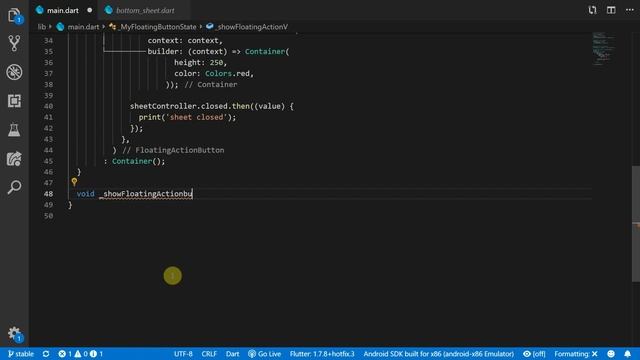The image size is (640, 360).
Task: Click line number 40 in the gutter
Action: (48, 106)
